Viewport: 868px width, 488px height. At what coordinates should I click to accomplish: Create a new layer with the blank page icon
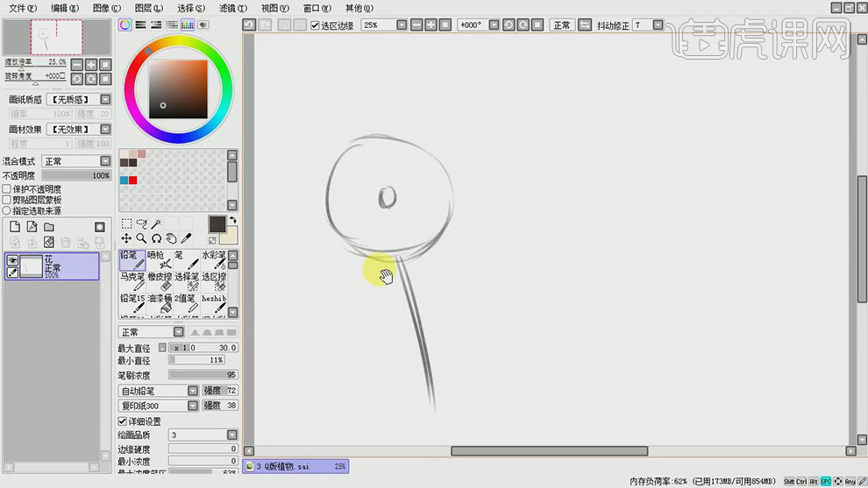[15, 227]
